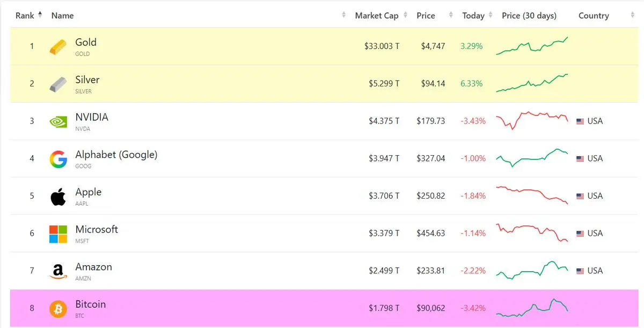Image resolution: width=644 pixels, height=328 pixels.
Task: Sort by Name column header
Action: [x=62, y=16]
